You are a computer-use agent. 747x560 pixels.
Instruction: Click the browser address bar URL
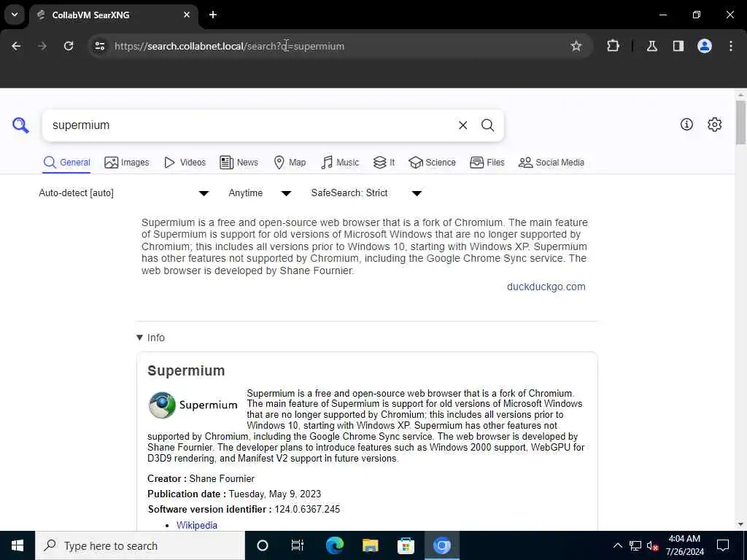pos(229,46)
